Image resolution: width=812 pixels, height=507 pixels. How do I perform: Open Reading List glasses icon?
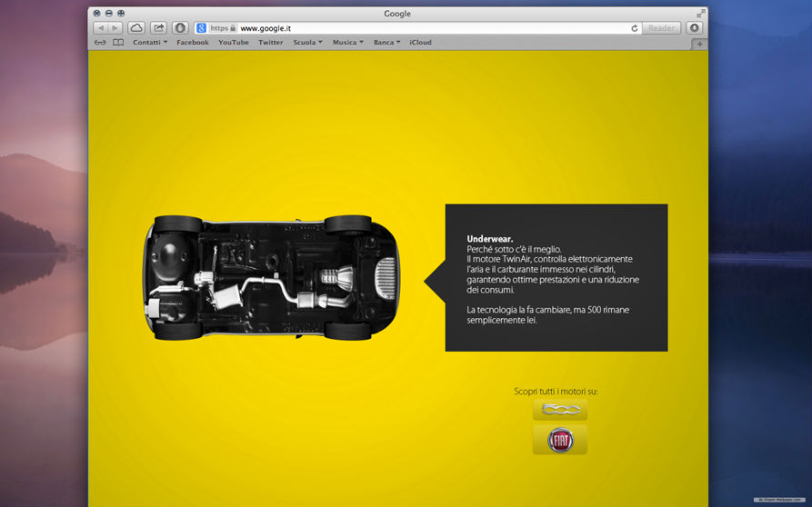click(100, 43)
